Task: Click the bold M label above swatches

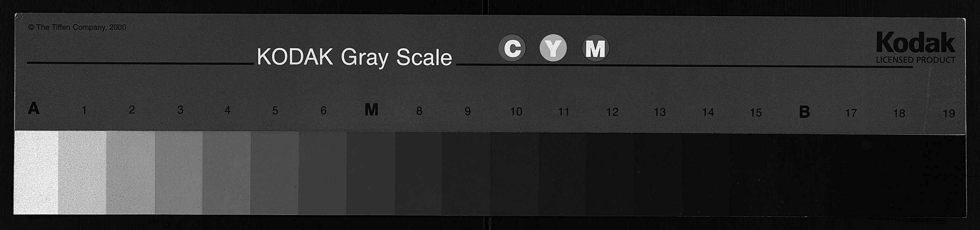Action: 371,109
